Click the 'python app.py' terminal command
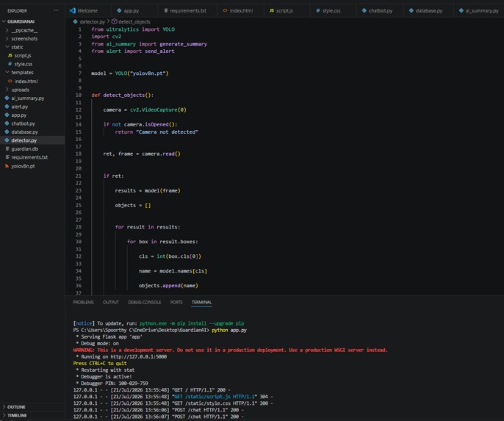 coord(229,331)
